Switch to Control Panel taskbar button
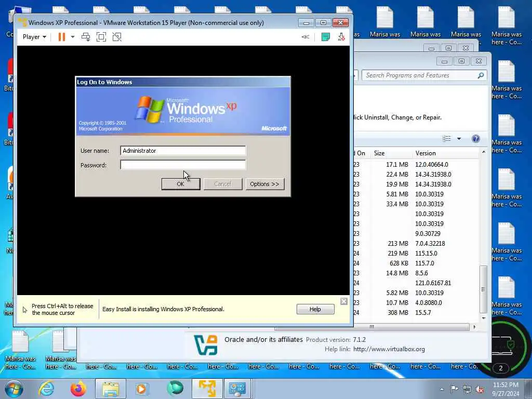The height and width of the screenshot is (399, 532). 237,389
